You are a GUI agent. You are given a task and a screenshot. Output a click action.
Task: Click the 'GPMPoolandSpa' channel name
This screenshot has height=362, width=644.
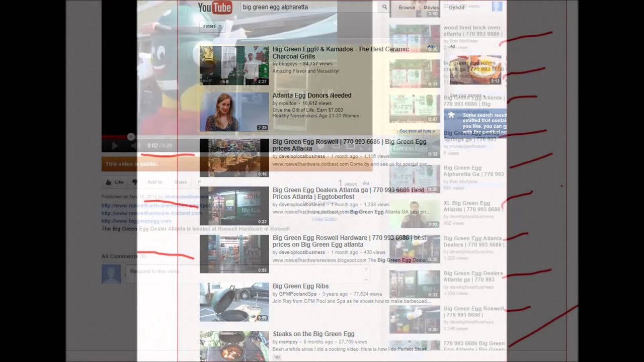(297, 294)
